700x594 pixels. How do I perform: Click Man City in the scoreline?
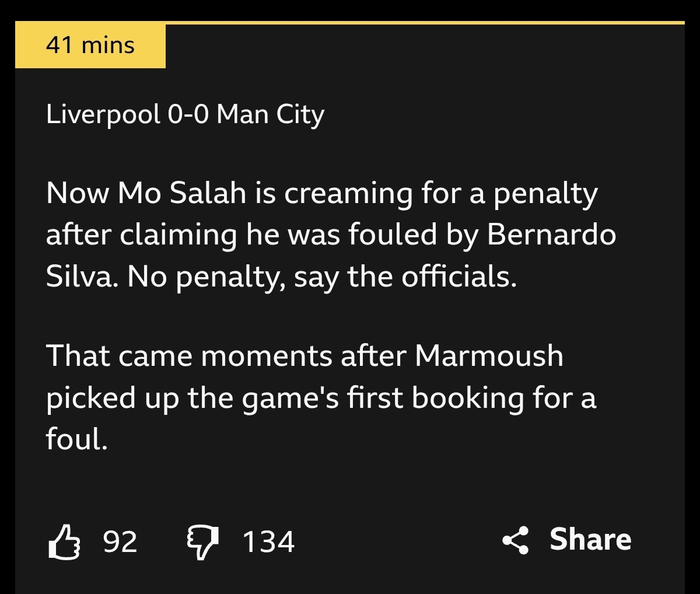coord(270,114)
